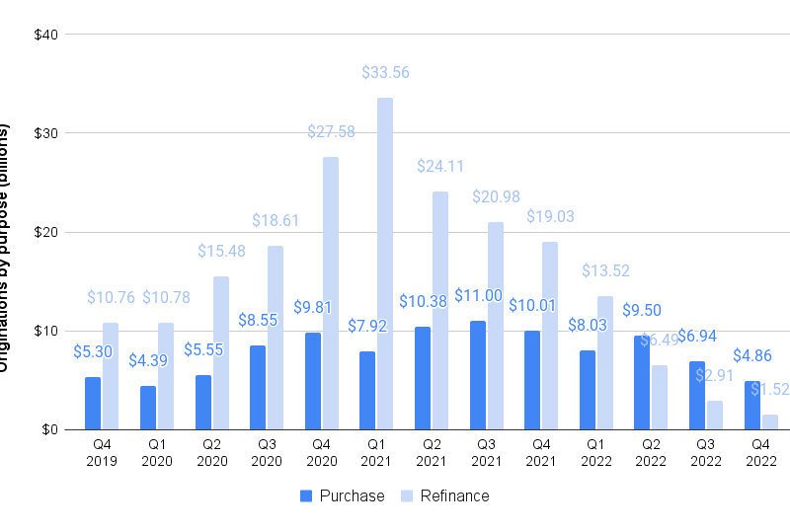Select the Q1 2022 x-axis label
The height and width of the screenshot is (532, 790).
point(595,452)
